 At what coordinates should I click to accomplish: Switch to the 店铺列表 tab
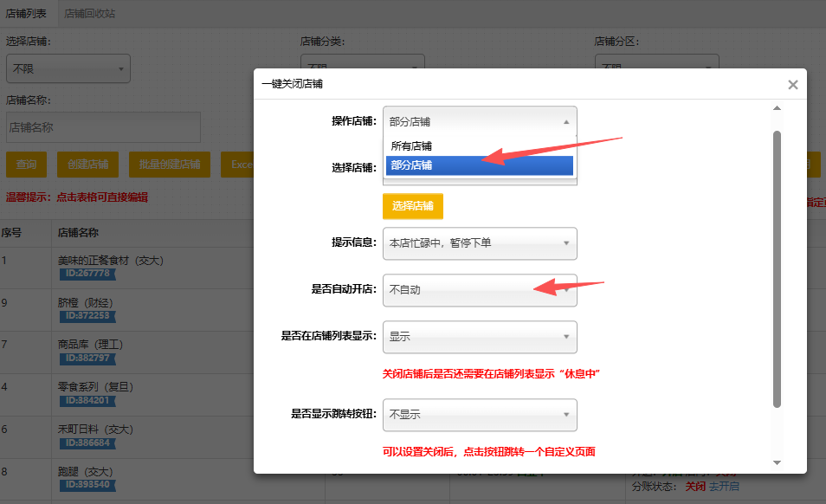point(27,14)
